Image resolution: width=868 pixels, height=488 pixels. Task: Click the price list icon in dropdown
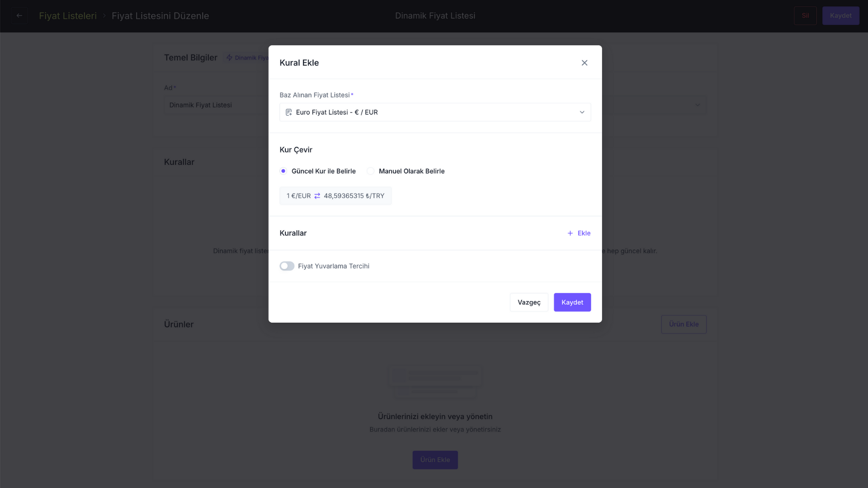click(288, 112)
